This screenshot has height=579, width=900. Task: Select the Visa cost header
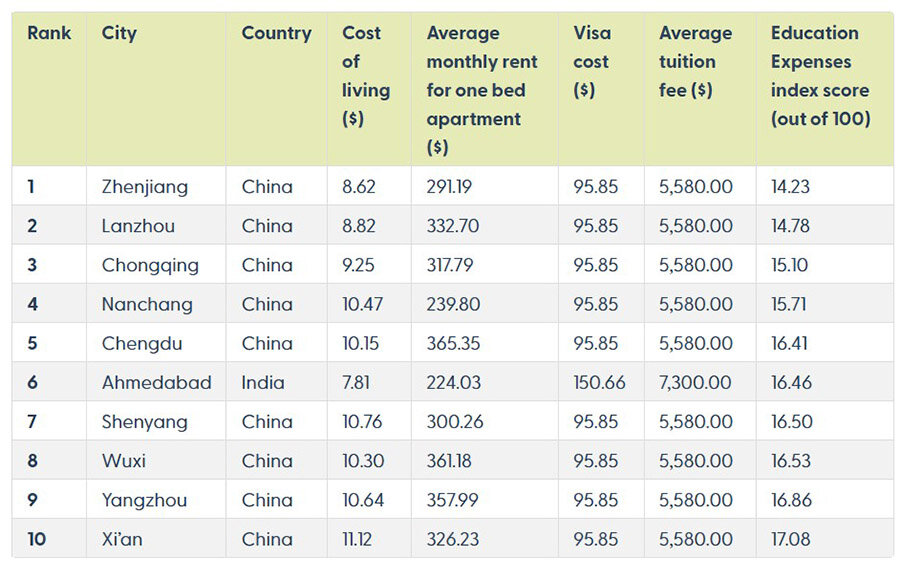tap(592, 61)
